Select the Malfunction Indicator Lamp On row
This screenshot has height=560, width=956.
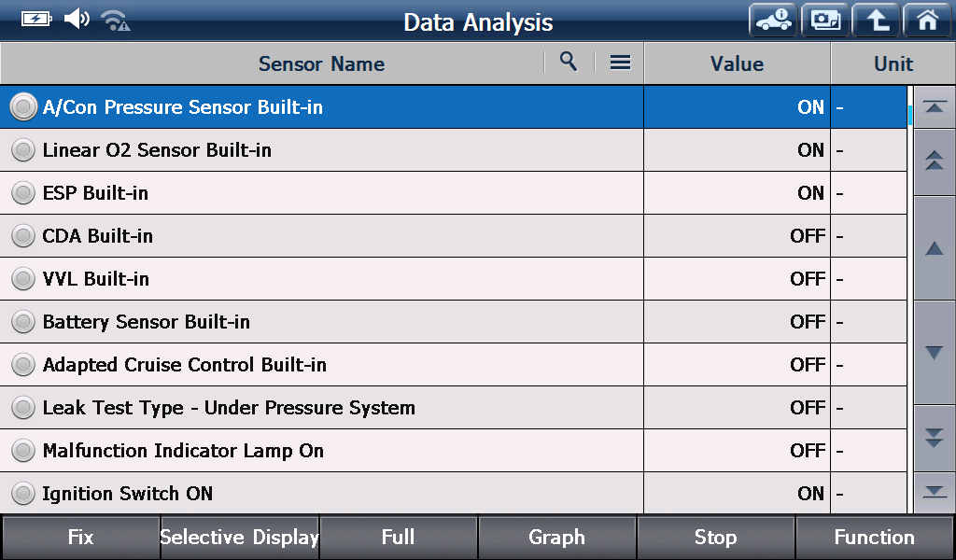pyautogui.click(x=453, y=450)
